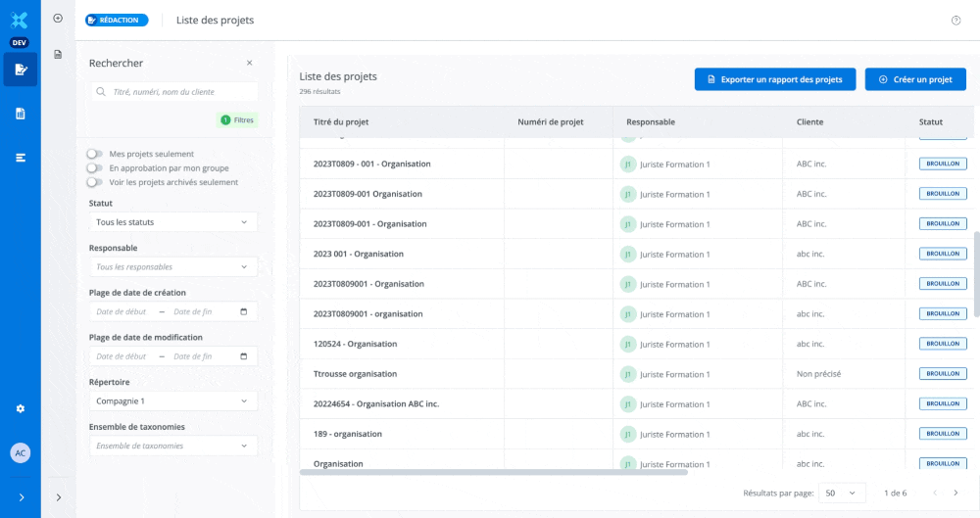Image resolution: width=980 pixels, height=518 pixels.
Task: Click "Exporter un rapport des projets" button
Action: tap(774, 79)
